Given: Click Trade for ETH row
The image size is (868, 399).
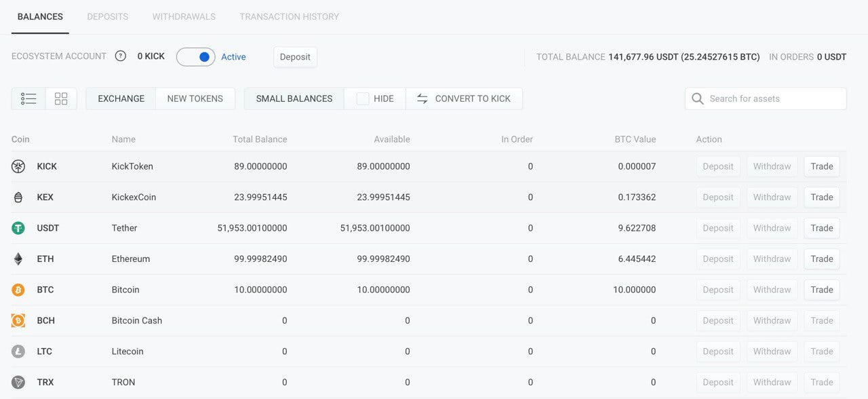Looking at the screenshot, I should [822, 259].
